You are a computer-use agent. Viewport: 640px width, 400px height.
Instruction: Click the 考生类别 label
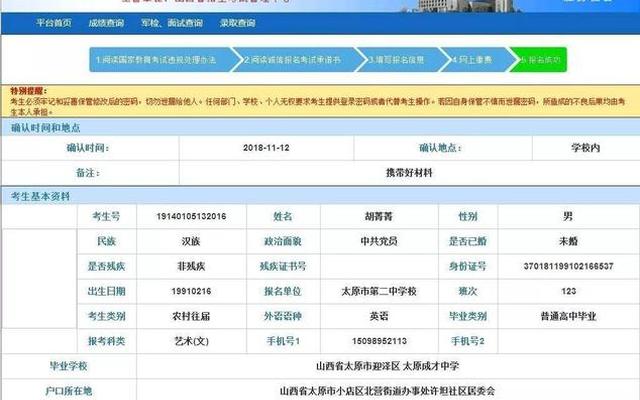tap(106, 316)
